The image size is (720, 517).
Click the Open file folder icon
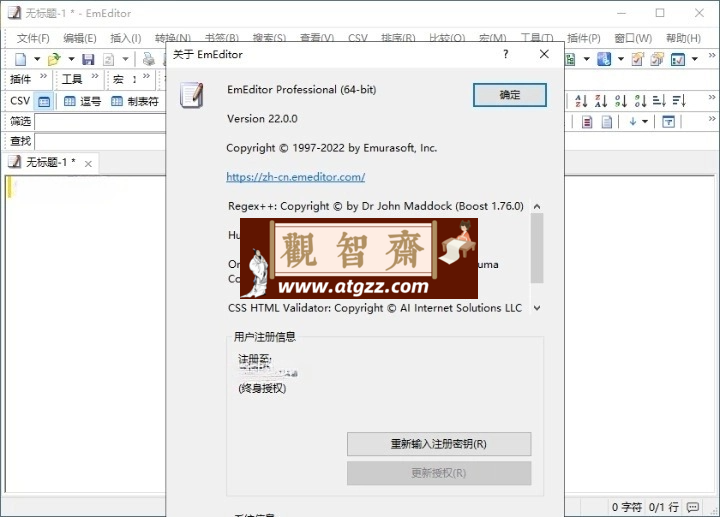point(54,59)
